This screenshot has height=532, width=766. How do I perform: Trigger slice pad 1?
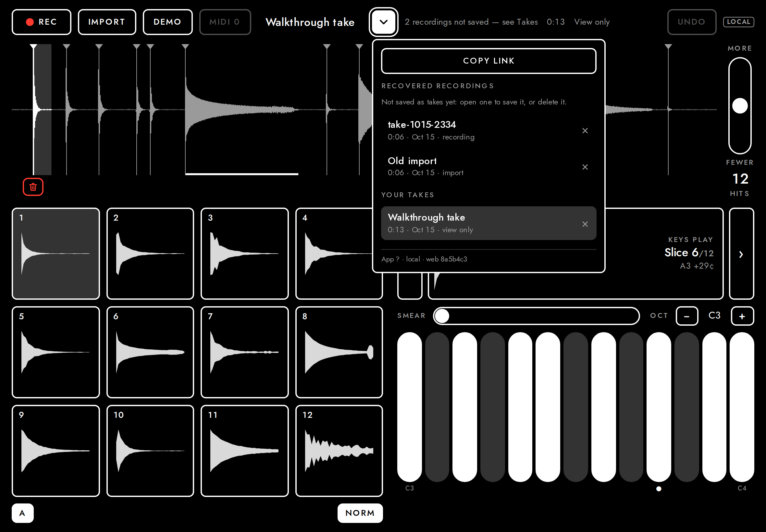pyautogui.click(x=56, y=254)
